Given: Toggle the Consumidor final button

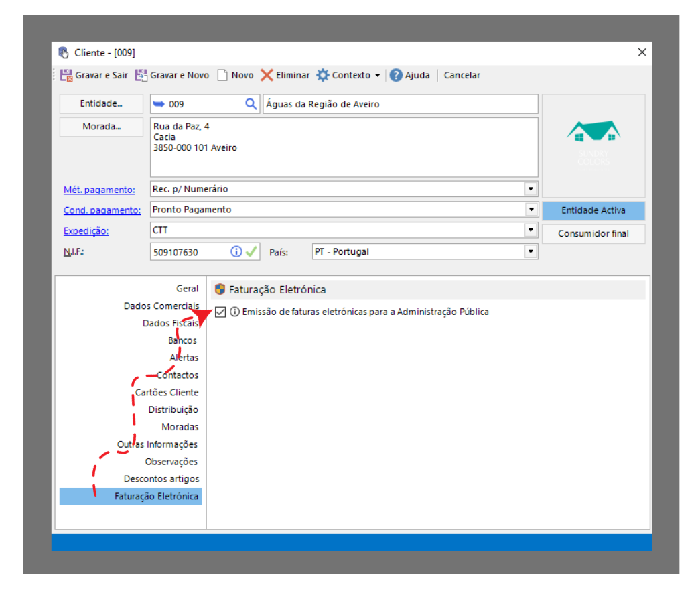Looking at the screenshot, I should (593, 234).
